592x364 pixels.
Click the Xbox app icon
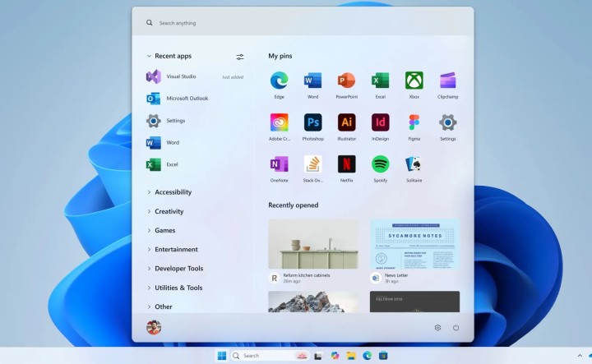coord(414,81)
